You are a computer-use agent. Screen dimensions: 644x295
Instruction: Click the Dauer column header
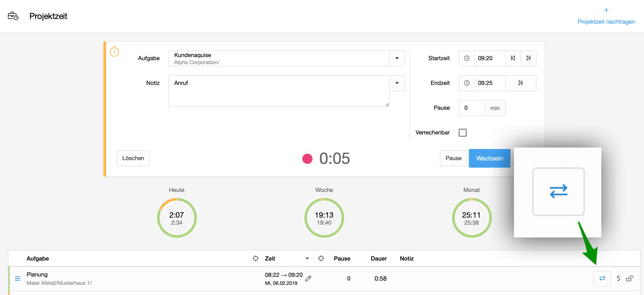click(x=378, y=259)
